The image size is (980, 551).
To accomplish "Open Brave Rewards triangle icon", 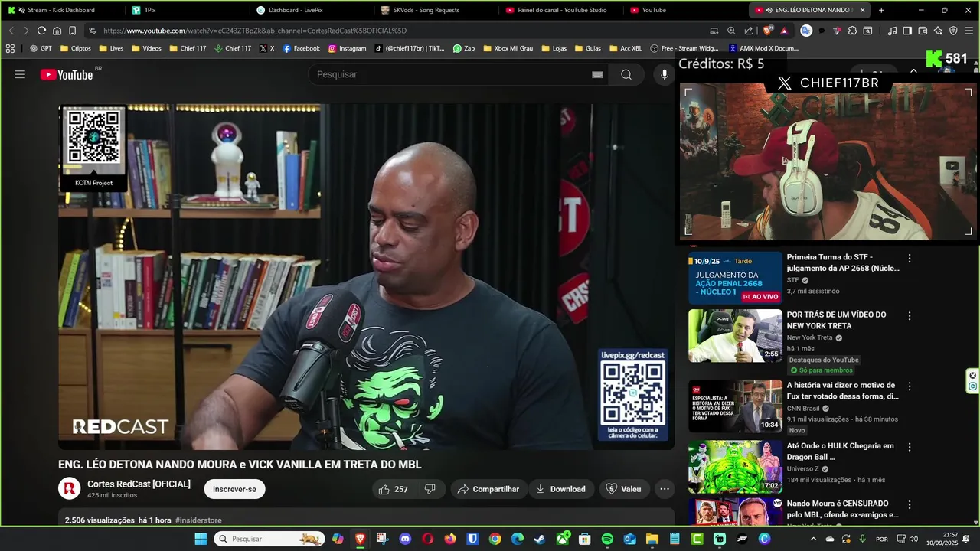I will coord(784,31).
